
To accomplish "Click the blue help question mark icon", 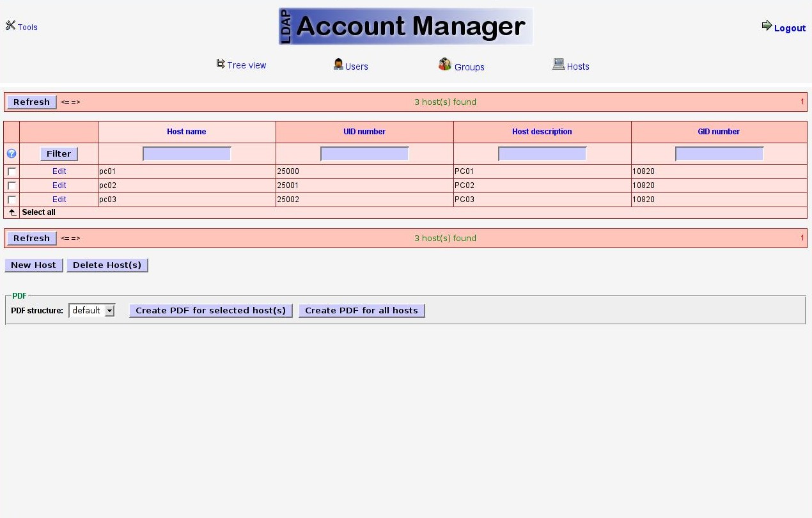I will (x=12, y=153).
